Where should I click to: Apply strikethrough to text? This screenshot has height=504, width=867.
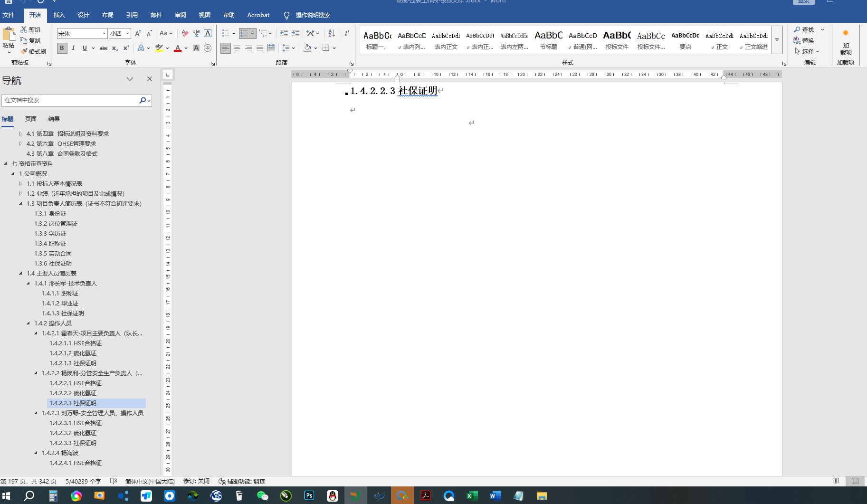click(103, 48)
